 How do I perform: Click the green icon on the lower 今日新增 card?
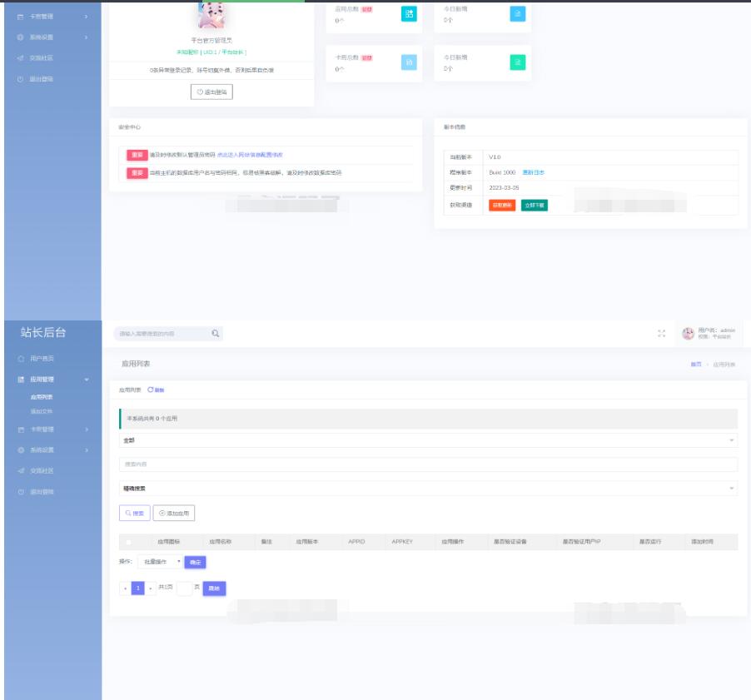(x=517, y=62)
